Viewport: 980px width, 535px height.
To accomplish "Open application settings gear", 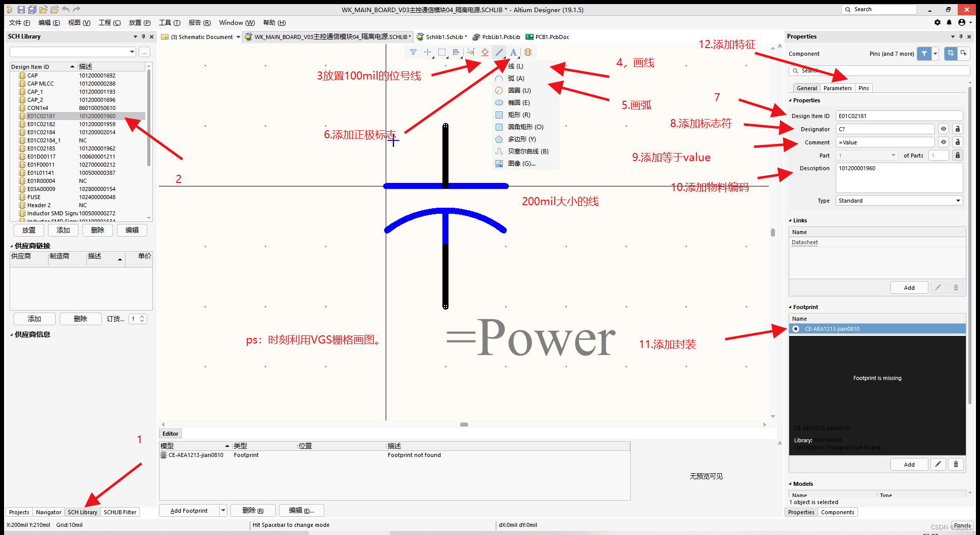I will [937, 22].
